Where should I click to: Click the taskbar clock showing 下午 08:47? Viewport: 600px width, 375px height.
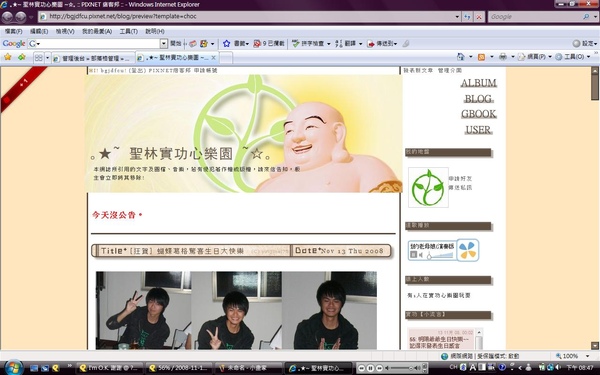point(580,368)
